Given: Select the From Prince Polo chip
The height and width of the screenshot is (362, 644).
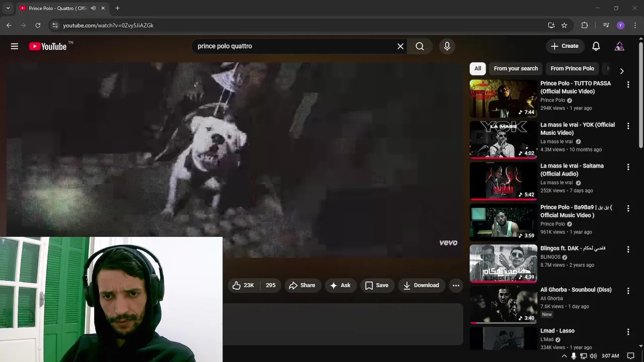Looking at the screenshot, I should (572, 68).
